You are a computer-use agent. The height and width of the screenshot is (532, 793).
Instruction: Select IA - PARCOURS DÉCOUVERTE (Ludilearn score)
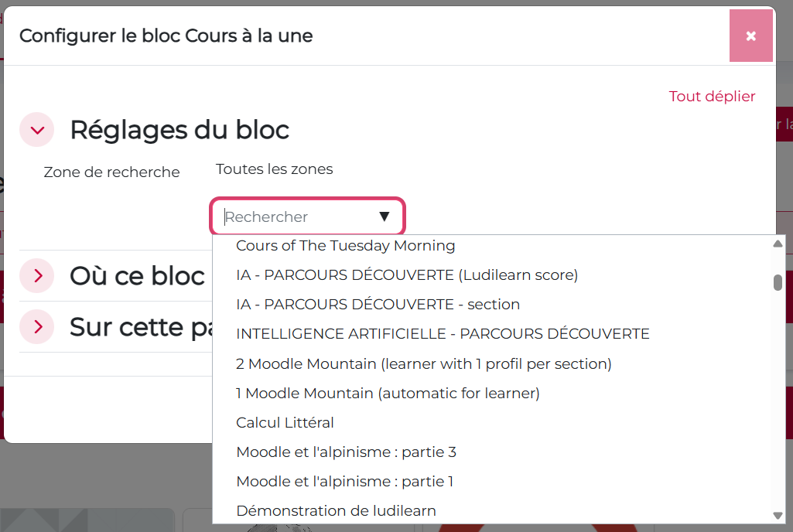click(407, 275)
